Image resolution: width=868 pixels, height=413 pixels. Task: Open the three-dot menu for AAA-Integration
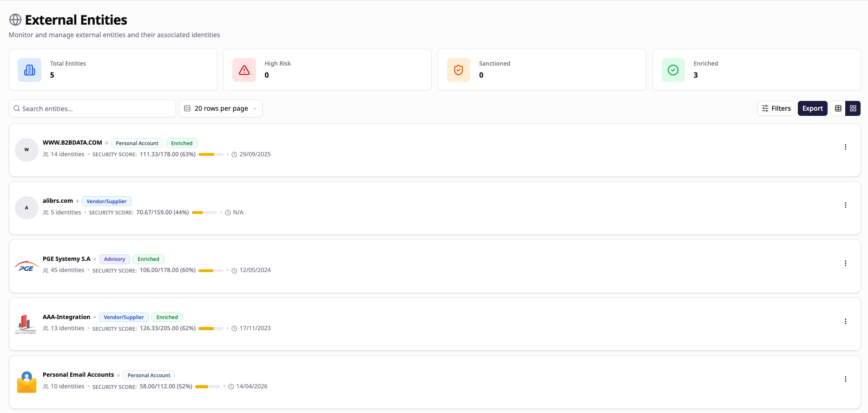click(x=845, y=321)
